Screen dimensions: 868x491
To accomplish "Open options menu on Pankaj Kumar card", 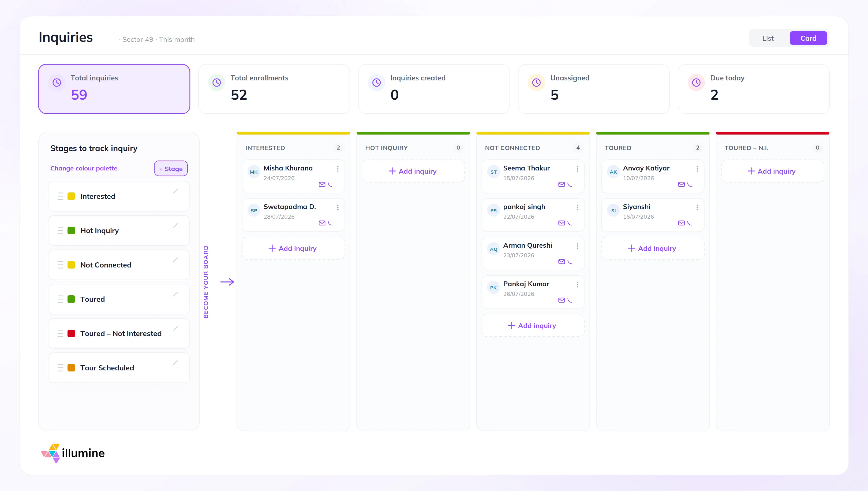I will pyautogui.click(x=577, y=285).
